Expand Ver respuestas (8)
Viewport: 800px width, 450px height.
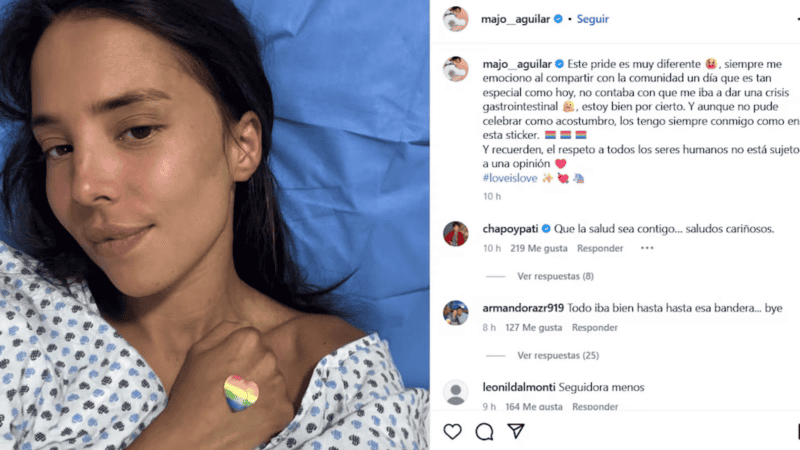[555, 276]
